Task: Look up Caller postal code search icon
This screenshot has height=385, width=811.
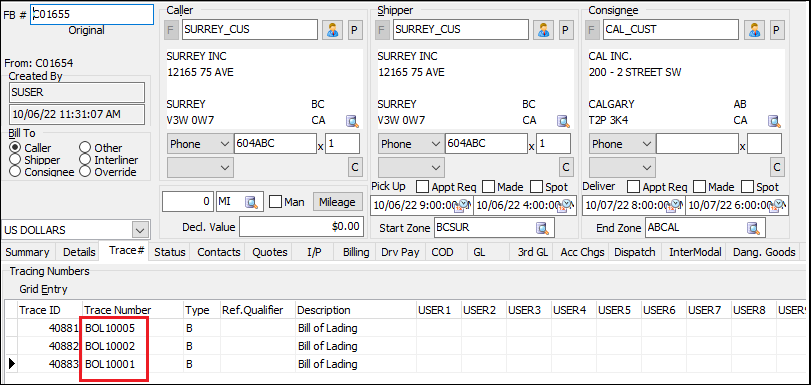Action: 352,121
